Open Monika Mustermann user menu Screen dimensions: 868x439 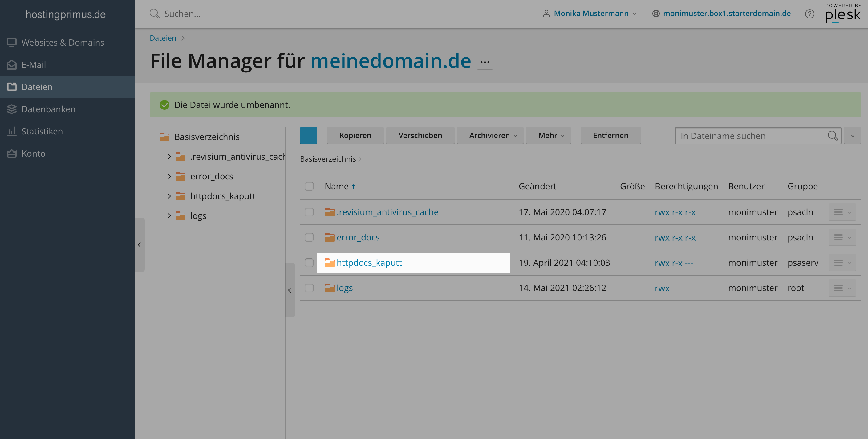click(590, 14)
